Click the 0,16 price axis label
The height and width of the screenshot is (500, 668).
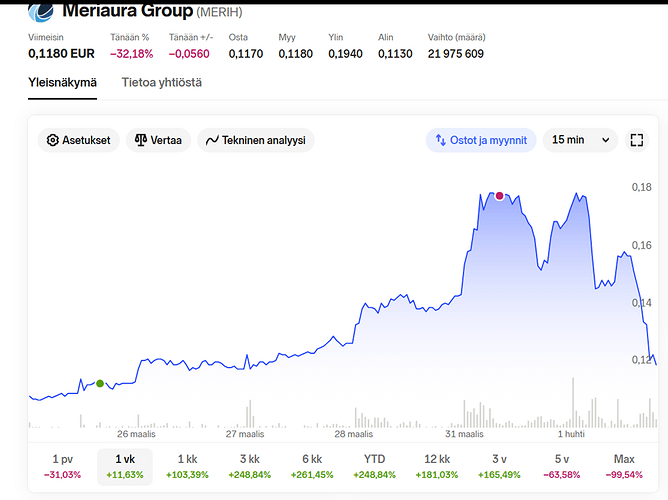coord(642,245)
